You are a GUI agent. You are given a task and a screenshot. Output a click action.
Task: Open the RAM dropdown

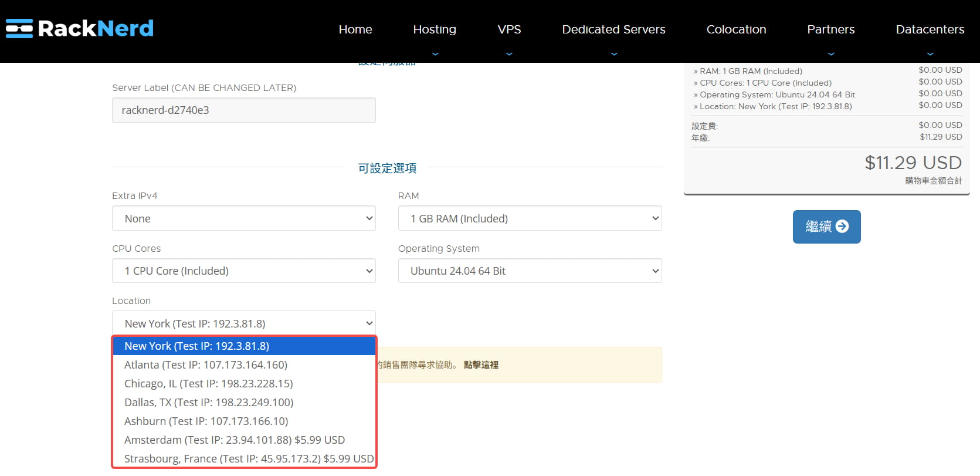pos(530,218)
